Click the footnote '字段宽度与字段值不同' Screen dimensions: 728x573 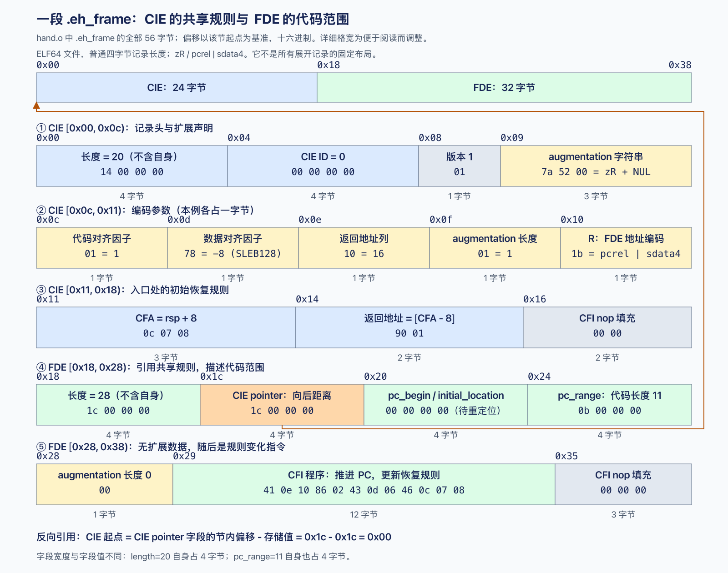195,557
